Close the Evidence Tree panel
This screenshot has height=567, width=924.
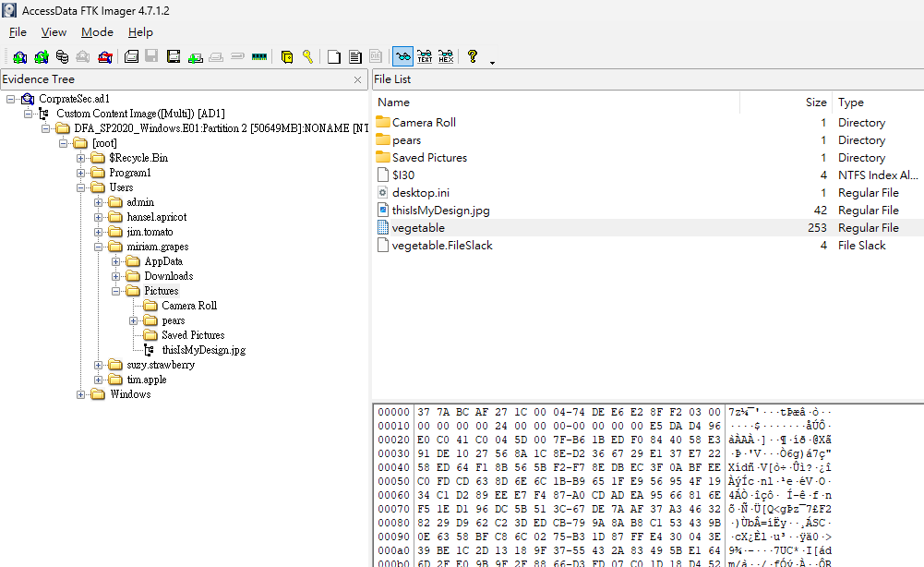358,79
